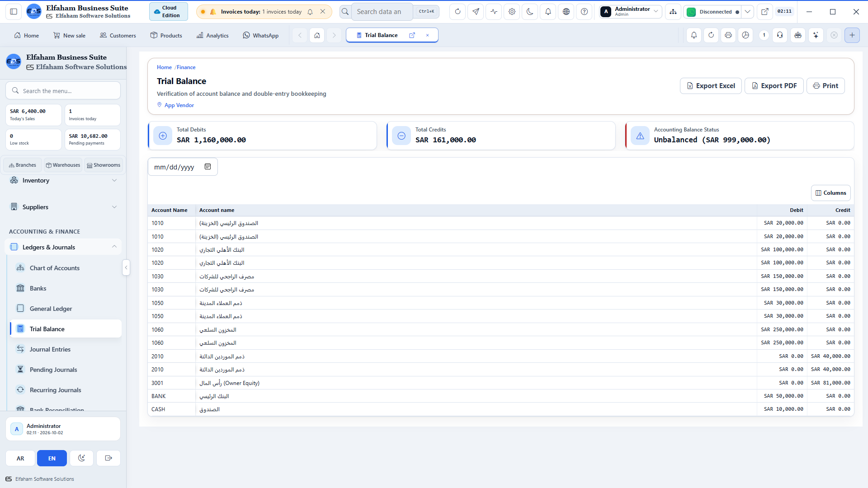
Task: Toggle the sidebar panel icon
Action: pos(14,12)
